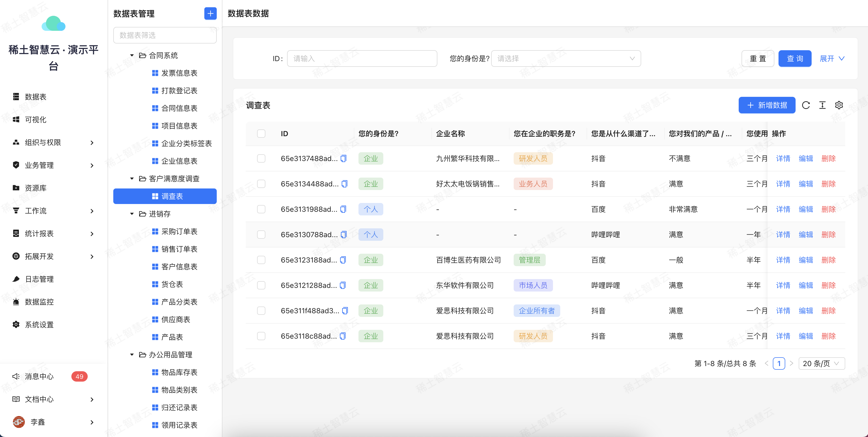Image resolution: width=868 pixels, height=437 pixels.
Task: Click 删除 for 百博生医药有限公司 row
Action: click(x=828, y=260)
